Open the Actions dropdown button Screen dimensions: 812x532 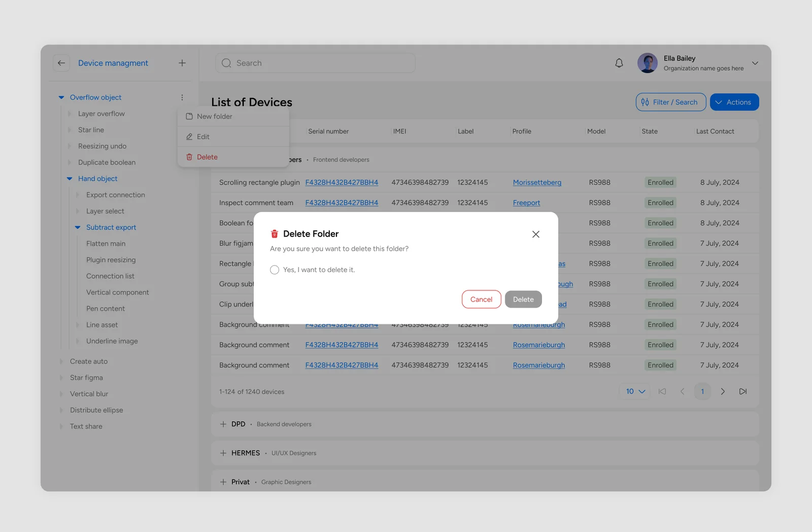coord(734,102)
